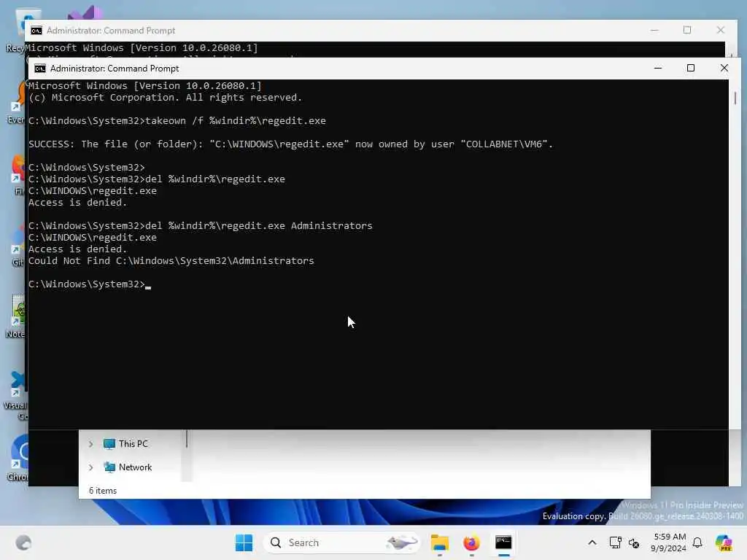Expand the Network tree node
The width and height of the screenshot is (747, 560).
[x=90, y=467]
